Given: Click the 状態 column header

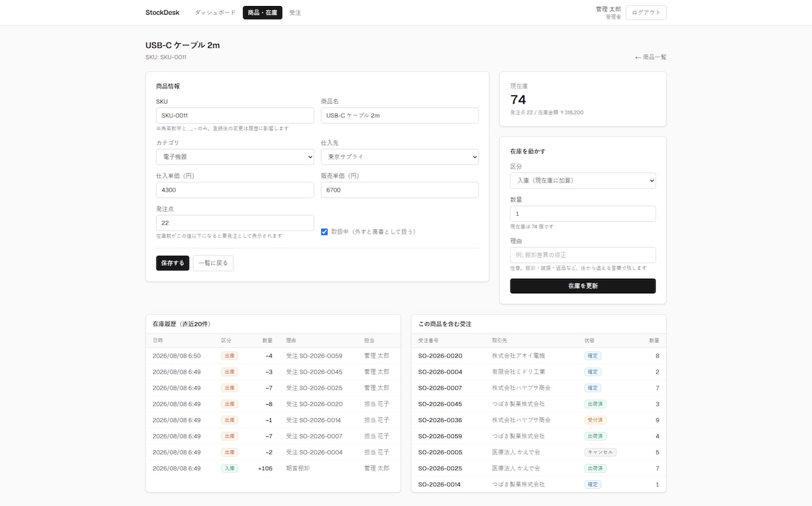Looking at the screenshot, I should (589, 340).
